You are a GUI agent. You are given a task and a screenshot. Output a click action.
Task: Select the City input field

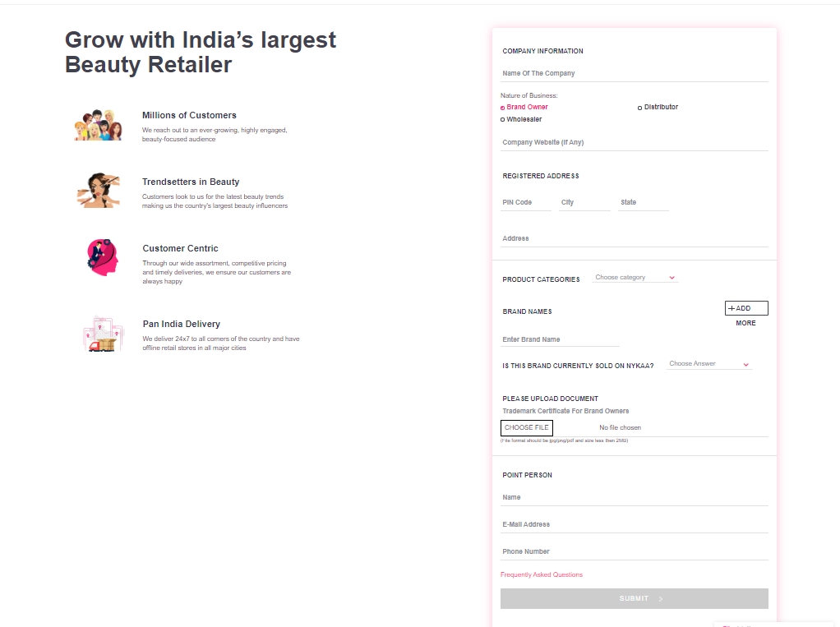pyautogui.click(x=584, y=203)
